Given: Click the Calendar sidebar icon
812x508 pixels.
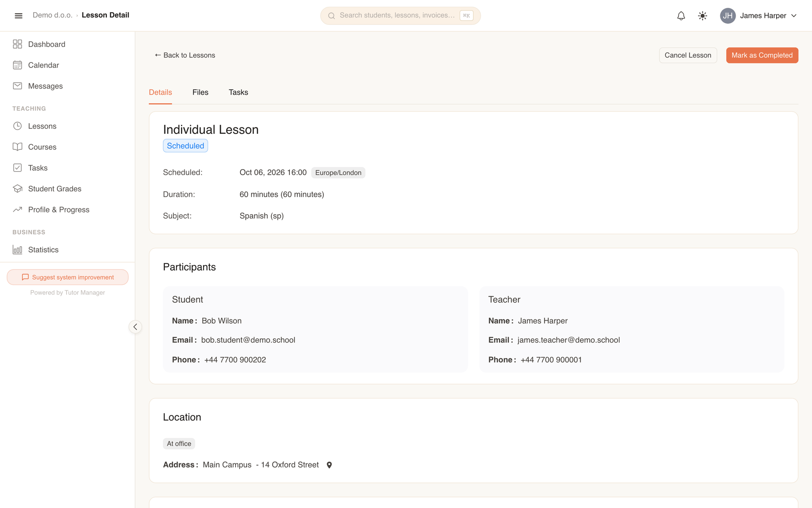Looking at the screenshot, I should pyautogui.click(x=17, y=65).
